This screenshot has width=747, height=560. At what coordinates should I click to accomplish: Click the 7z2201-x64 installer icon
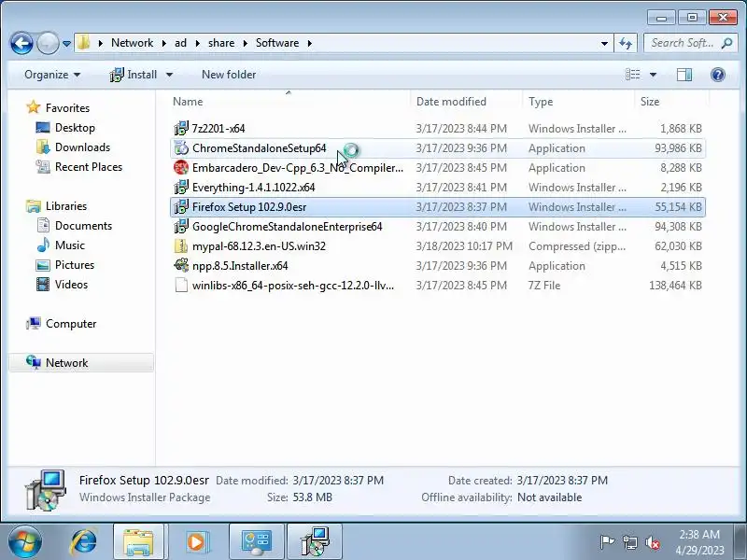tap(181, 129)
